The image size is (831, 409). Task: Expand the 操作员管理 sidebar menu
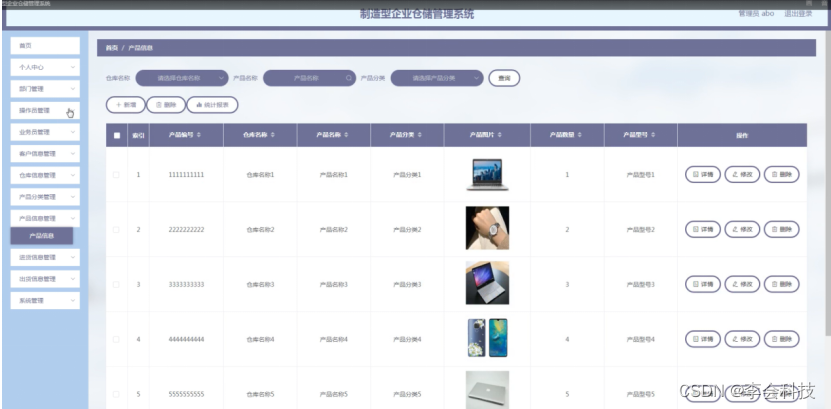(45, 111)
